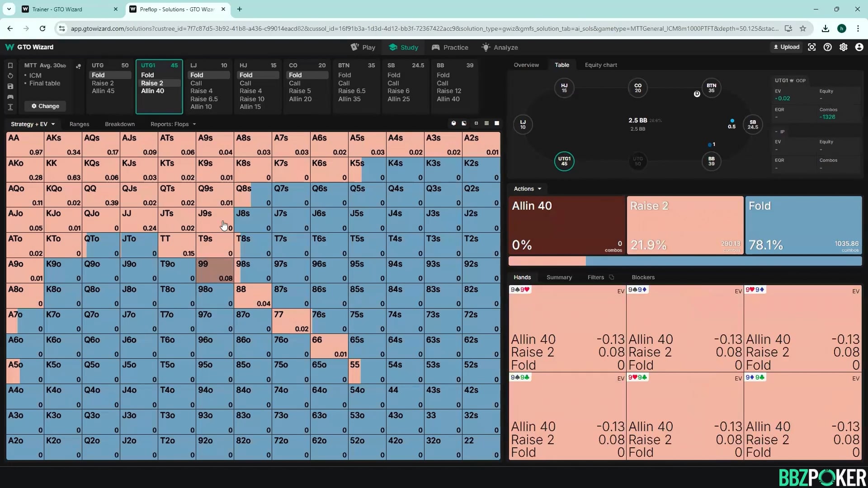Open the help question-mark icon
The image size is (868, 488).
click(x=827, y=47)
